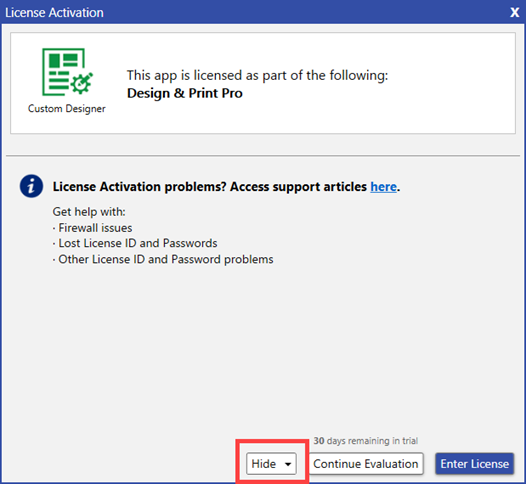Close the License Activation dialog
This screenshot has height=484, width=526.
click(x=515, y=12)
